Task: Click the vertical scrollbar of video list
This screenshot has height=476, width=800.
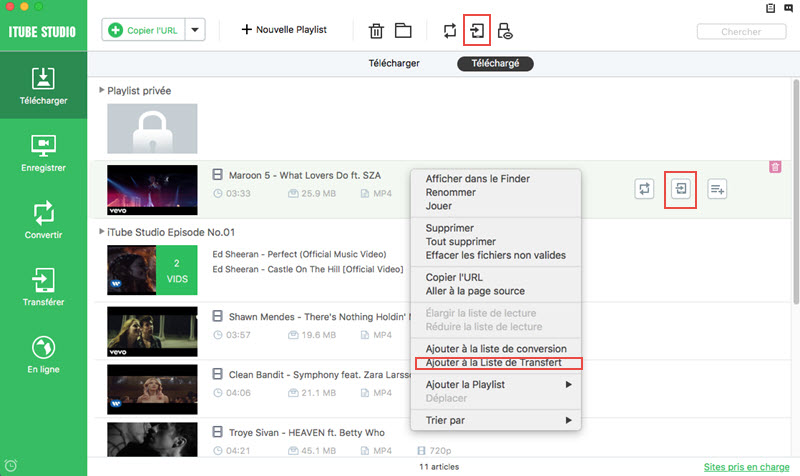Action: (796, 192)
